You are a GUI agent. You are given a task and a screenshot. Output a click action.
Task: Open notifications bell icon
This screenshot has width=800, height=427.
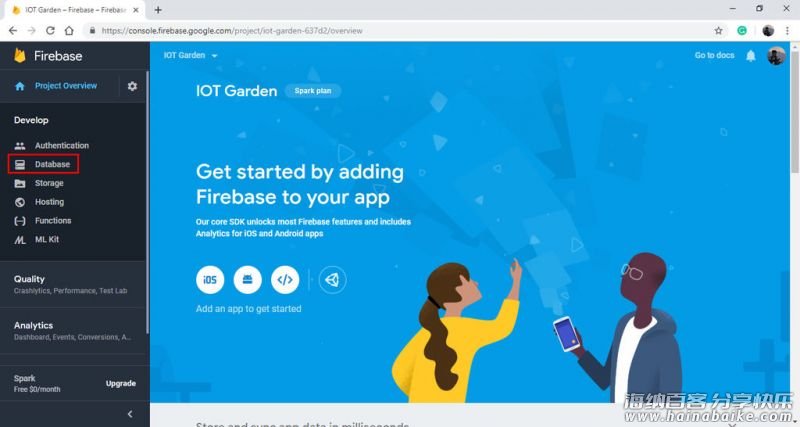751,56
